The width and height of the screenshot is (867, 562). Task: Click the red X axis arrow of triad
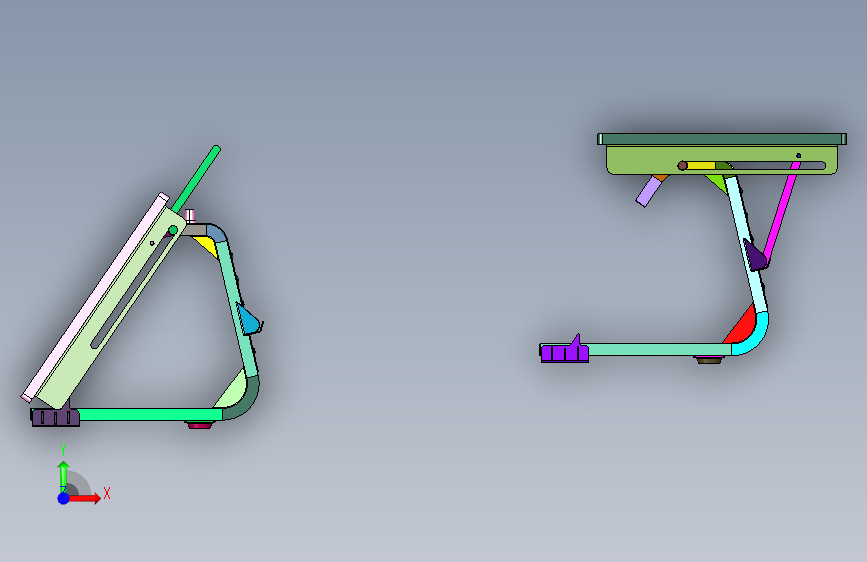pos(86,498)
